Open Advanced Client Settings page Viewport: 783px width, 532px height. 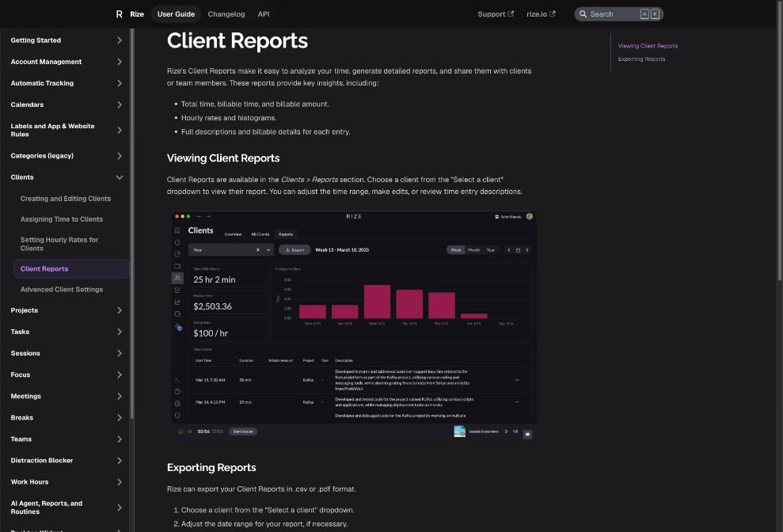(x=62, y=290)
